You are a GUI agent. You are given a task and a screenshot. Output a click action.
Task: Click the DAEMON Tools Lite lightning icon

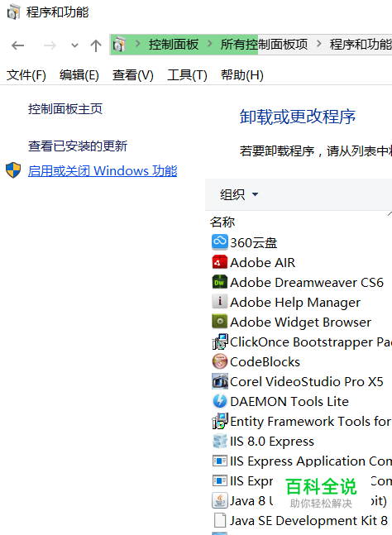point(219,401)
